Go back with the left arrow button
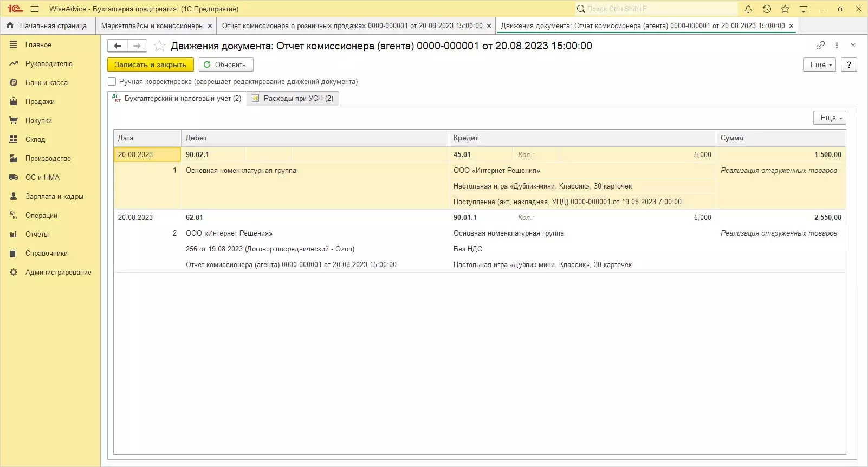 coord(118,46)
